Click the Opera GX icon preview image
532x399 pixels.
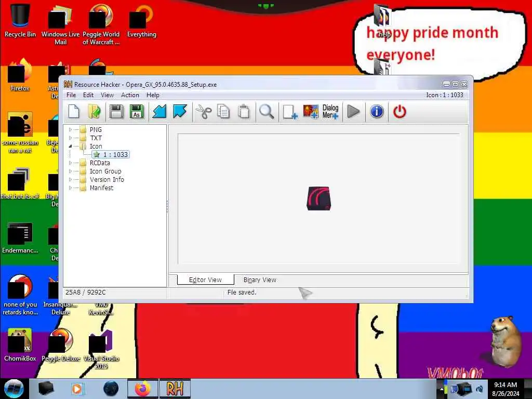(x=318, y=198)
